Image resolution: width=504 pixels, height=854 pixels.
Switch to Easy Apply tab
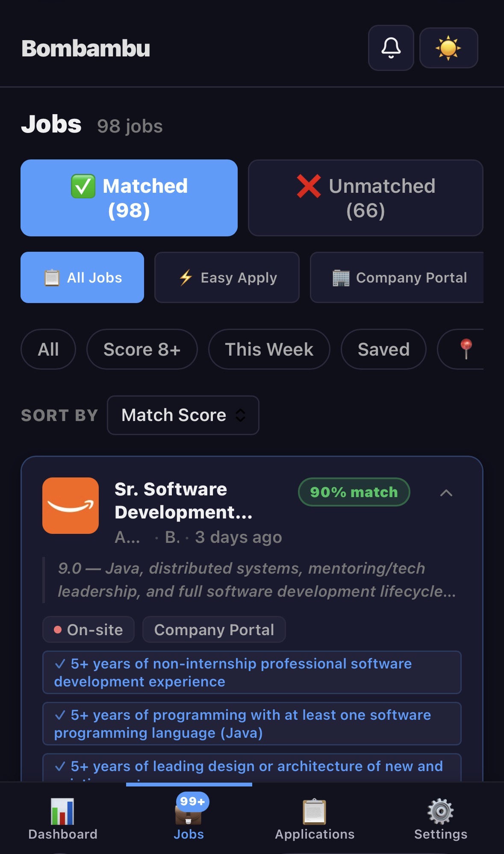click(227, 277)
